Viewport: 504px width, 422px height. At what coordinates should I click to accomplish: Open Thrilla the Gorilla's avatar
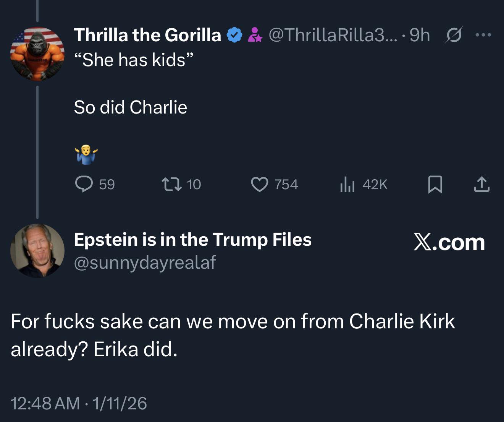pos(37,54)
